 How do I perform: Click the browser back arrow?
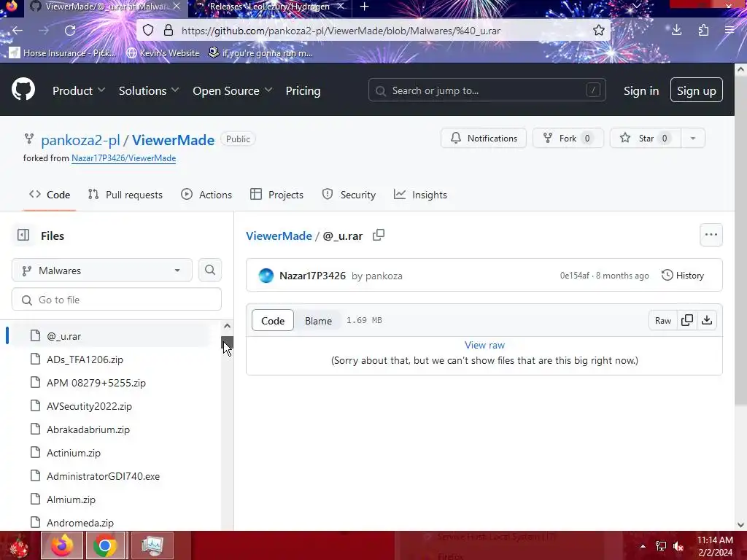point(18,31)
